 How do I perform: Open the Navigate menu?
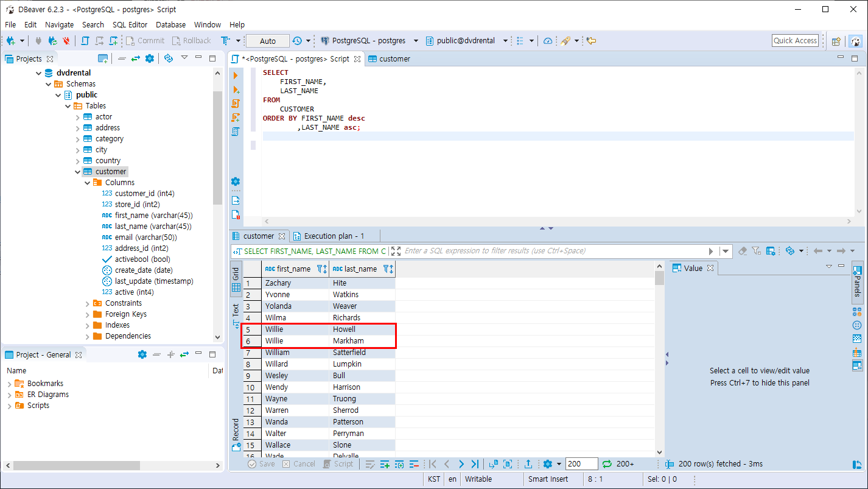(59, 25)
